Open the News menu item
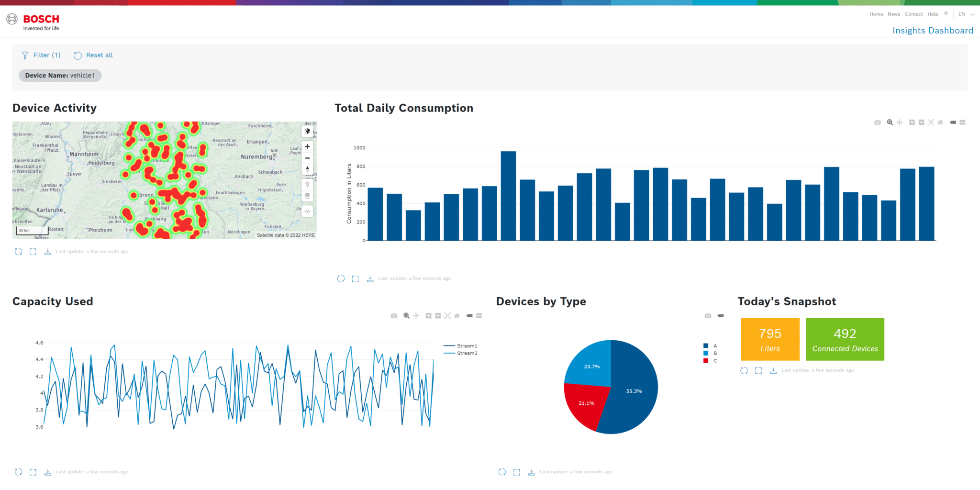The width and height of the screenshot is (980, 490). tap(893, 14)
